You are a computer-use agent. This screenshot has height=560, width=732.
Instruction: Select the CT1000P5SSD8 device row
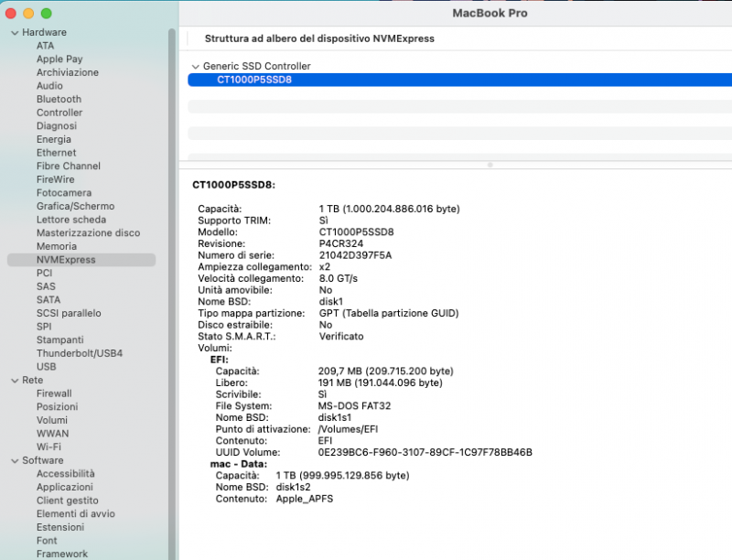[256, 80]
